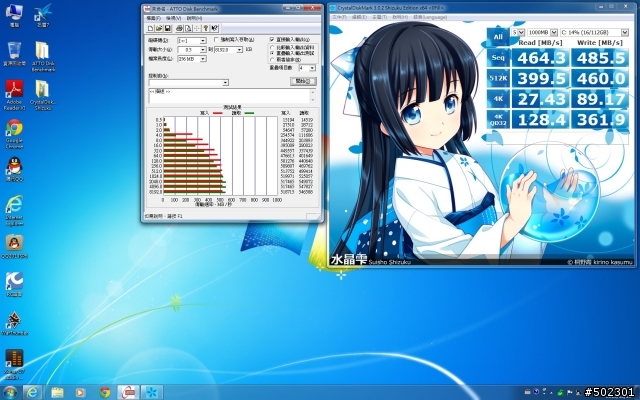Expand the test count dropdown showing 5
The image size is (640, 400).
pos(521,32)
